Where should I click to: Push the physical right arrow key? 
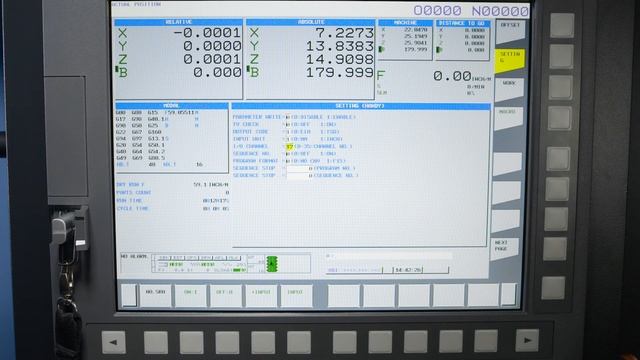pyautogui.click(x=527, y=340)
